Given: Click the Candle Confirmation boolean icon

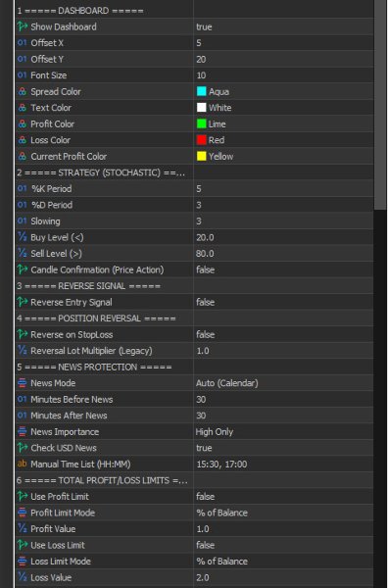Looking at the screenshot, I should [x=23, y=269].
